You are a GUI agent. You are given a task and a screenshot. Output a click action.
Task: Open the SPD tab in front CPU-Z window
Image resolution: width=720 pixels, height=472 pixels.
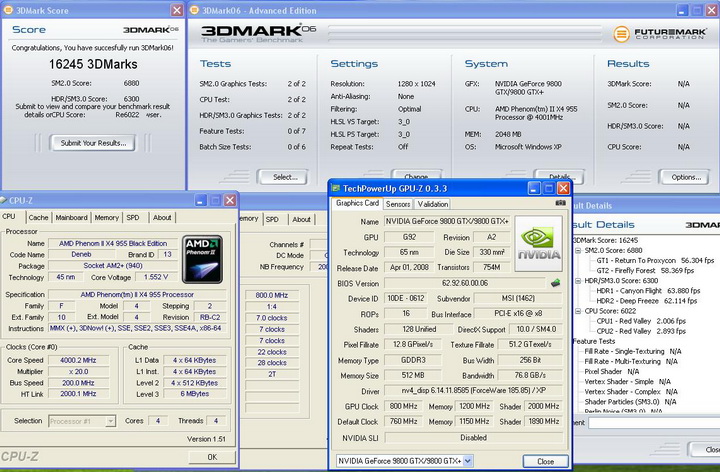click(x=133, y=218)
